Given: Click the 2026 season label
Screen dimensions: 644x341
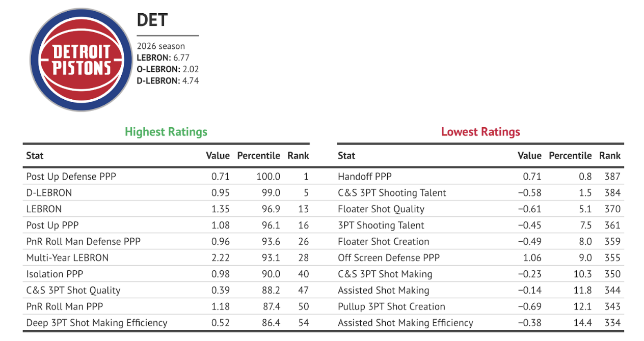Looking at the screenshot, I should click(161, 46).
